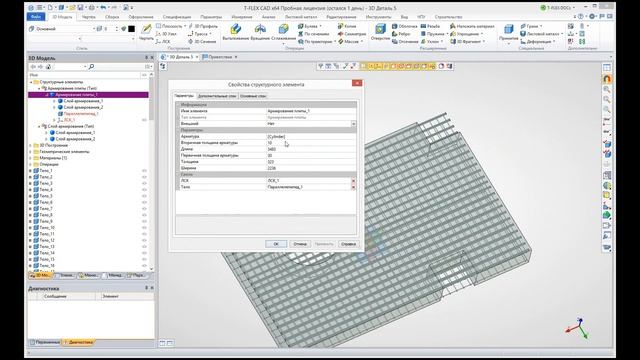This screenshot has height=360, width=640.
Task: Click the Save icon in quick access toolbar
Action: [x=80, y=8]
